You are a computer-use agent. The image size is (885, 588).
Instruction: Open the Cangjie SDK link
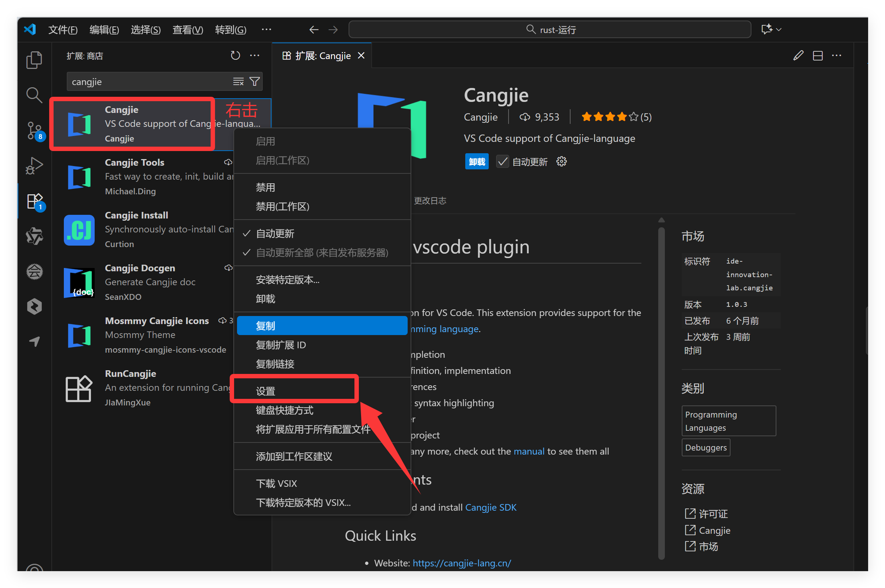pyautogui.click(x=491, y=507)
